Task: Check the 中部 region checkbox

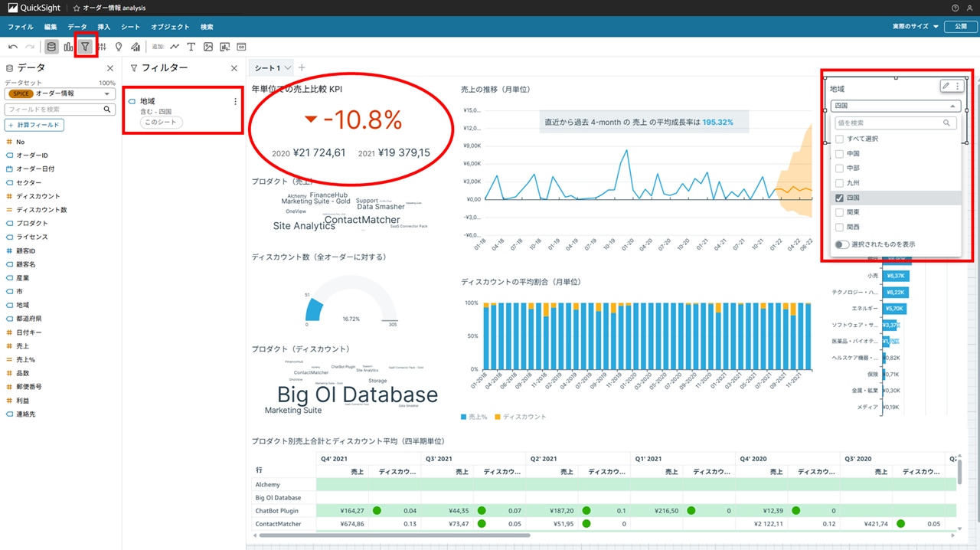Action: click(x=840, y=169)
